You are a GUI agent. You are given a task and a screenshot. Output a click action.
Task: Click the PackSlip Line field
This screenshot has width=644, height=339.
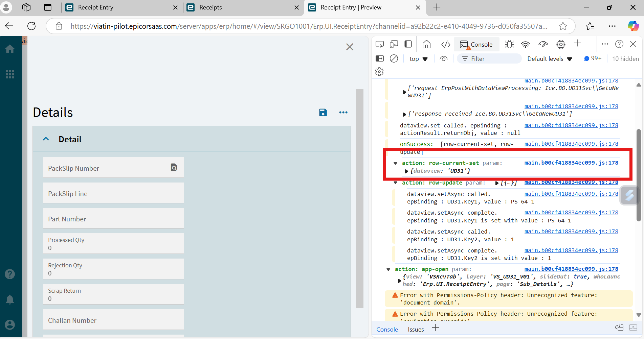click(113, 193)
